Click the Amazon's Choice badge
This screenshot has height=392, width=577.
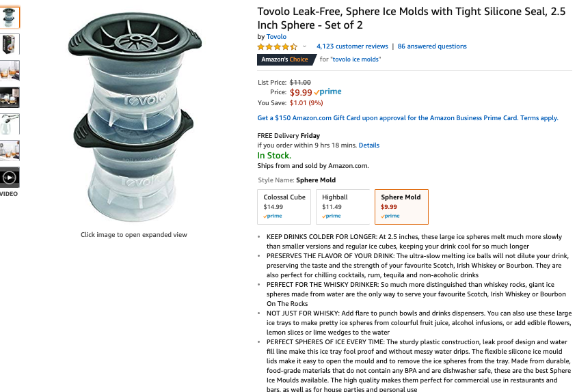[x=286, y=59]
